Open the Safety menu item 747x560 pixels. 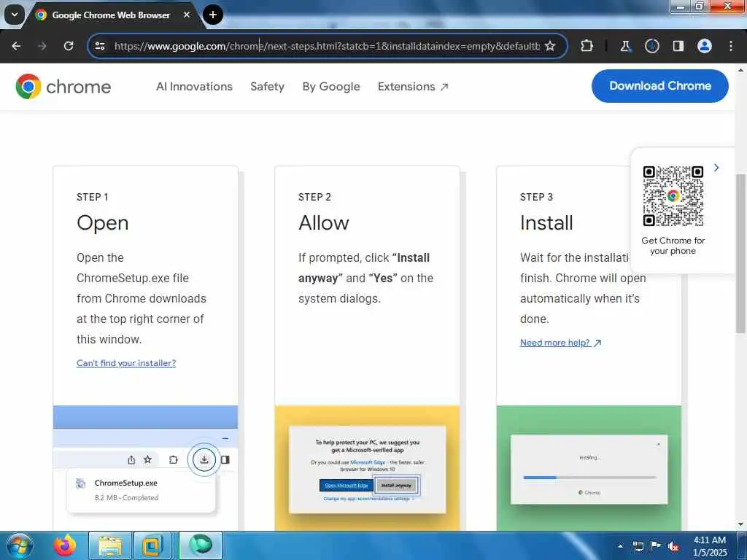267,87
